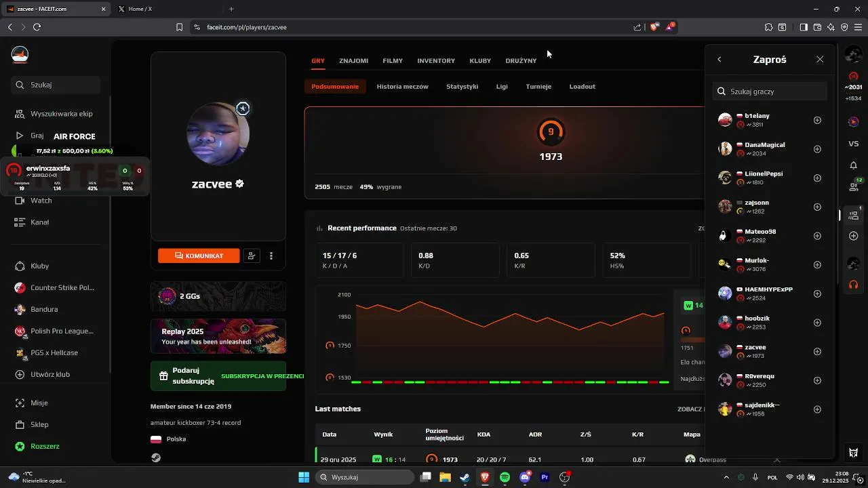Invite b1elany with plus icon
Screen dimensions: 868x488
coord(817,120)
